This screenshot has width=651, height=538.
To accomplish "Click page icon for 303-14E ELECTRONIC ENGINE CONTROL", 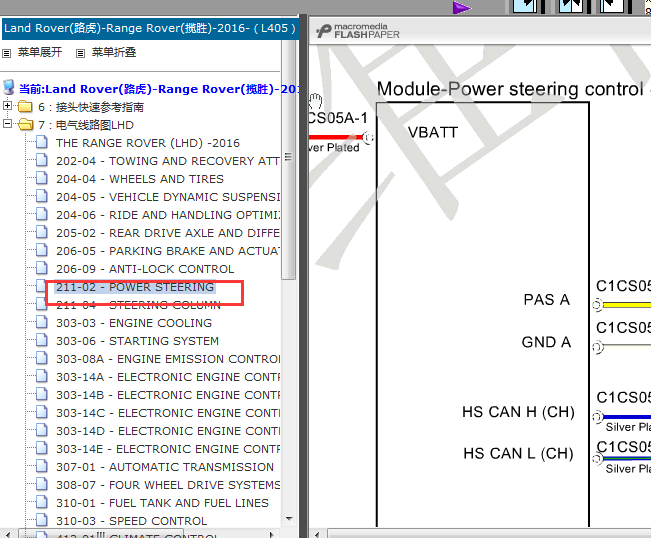I will coord(42,448).
